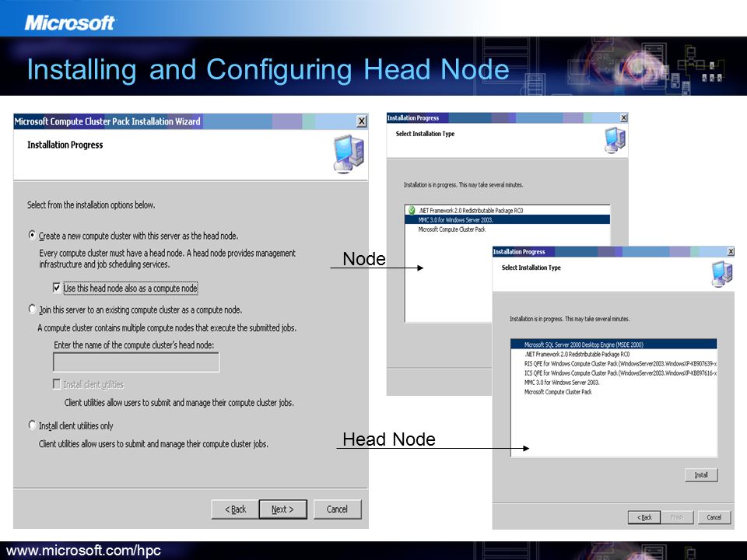Toggle 'Use this head node also as a compute node'
Screen dimensions: 747x560
point(57,288)
